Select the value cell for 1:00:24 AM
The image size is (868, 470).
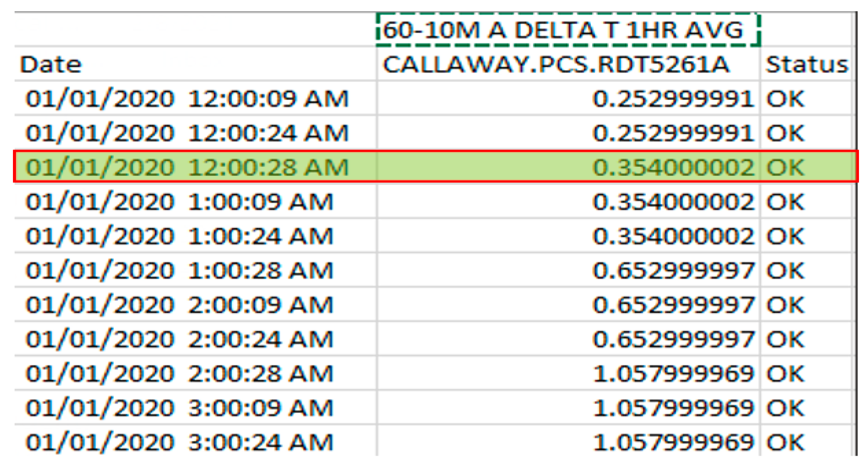tap(672, 236)
